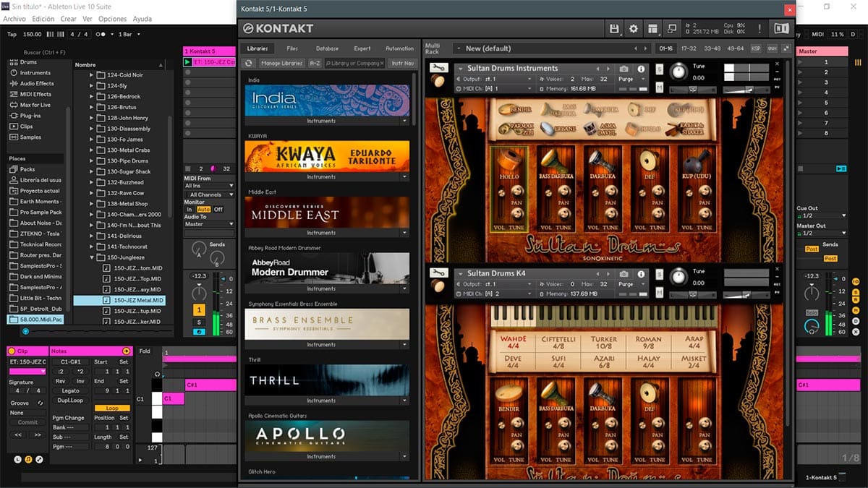
Task: Click the Tune knob of Sultan Drums Instruments
Action: (x=678, y=72)
